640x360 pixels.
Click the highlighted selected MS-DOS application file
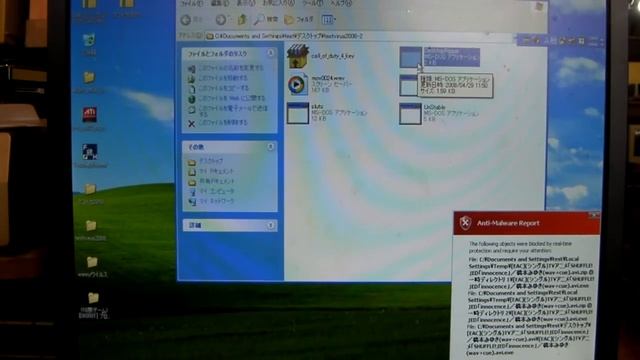pos(440,57)
